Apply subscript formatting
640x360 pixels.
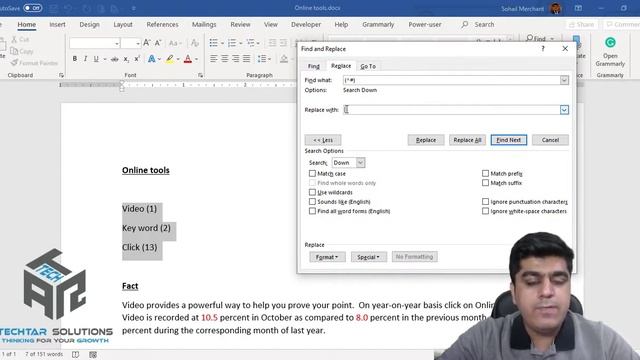(x=126, y=59)
